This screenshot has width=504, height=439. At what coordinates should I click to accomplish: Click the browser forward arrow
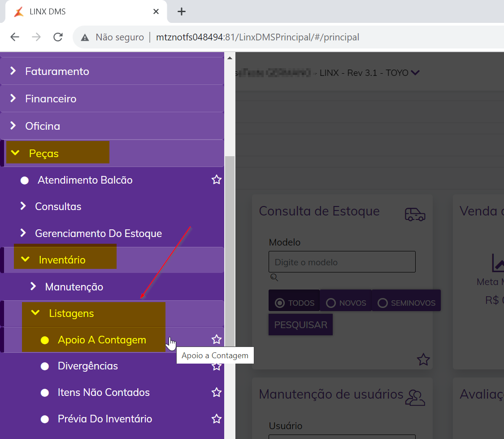click(36, 37)
